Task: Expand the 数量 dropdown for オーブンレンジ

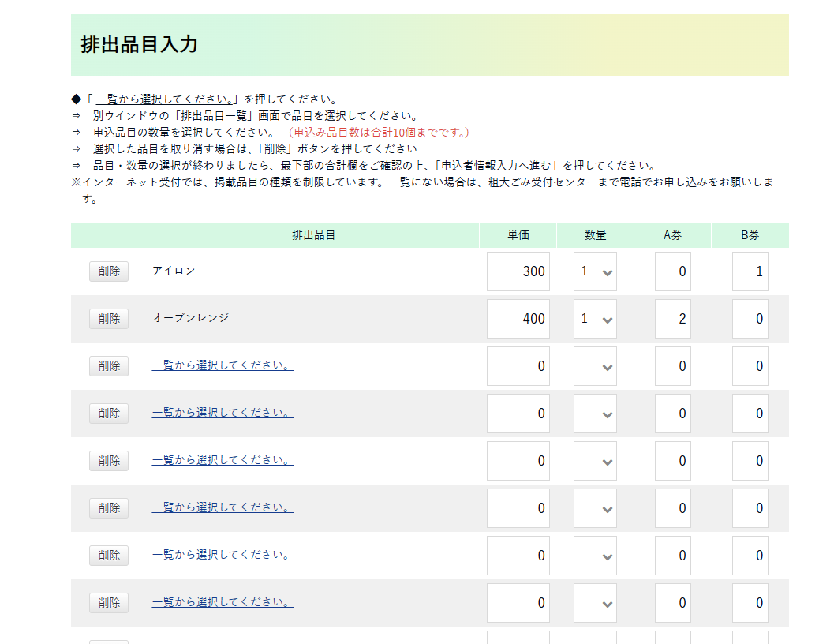Action: coord(595,319)
